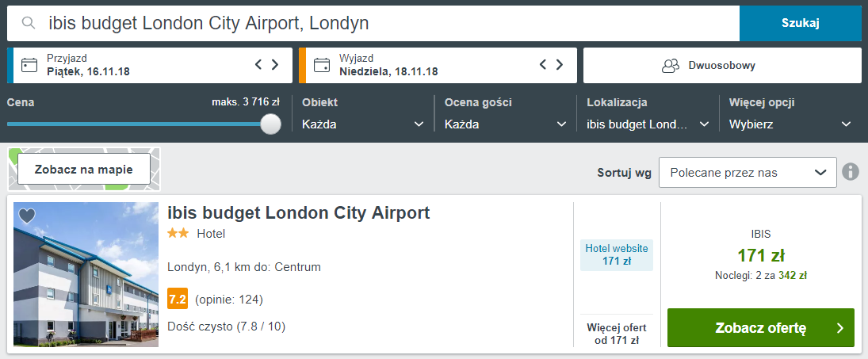Screen dimensions: 868x359
Task: Go to previous departure date arrow
Action: [x=543, y=65]
